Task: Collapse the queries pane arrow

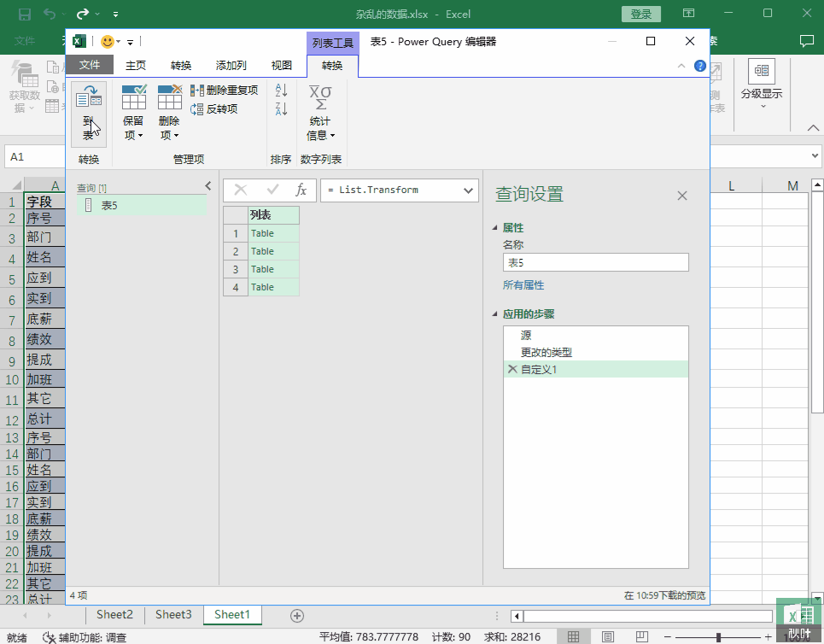Action: pyautogui.click(x=208, y=185)
